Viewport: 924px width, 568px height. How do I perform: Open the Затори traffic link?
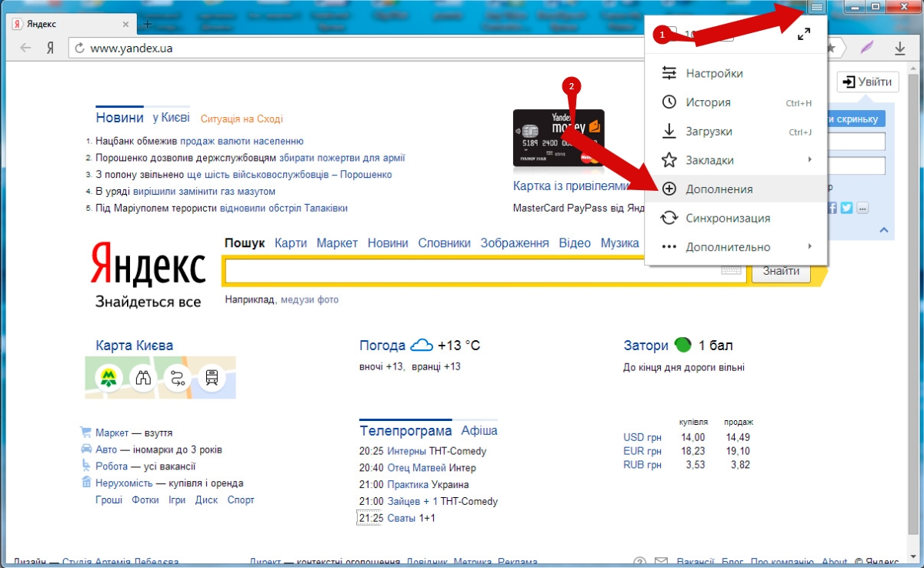point(646,346)
